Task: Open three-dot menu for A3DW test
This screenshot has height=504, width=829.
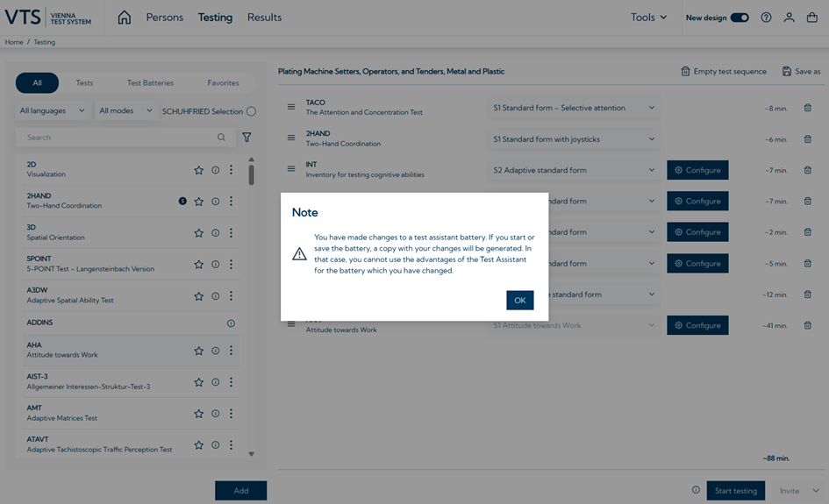Action: pyautogui.click(x=231, y=296)
